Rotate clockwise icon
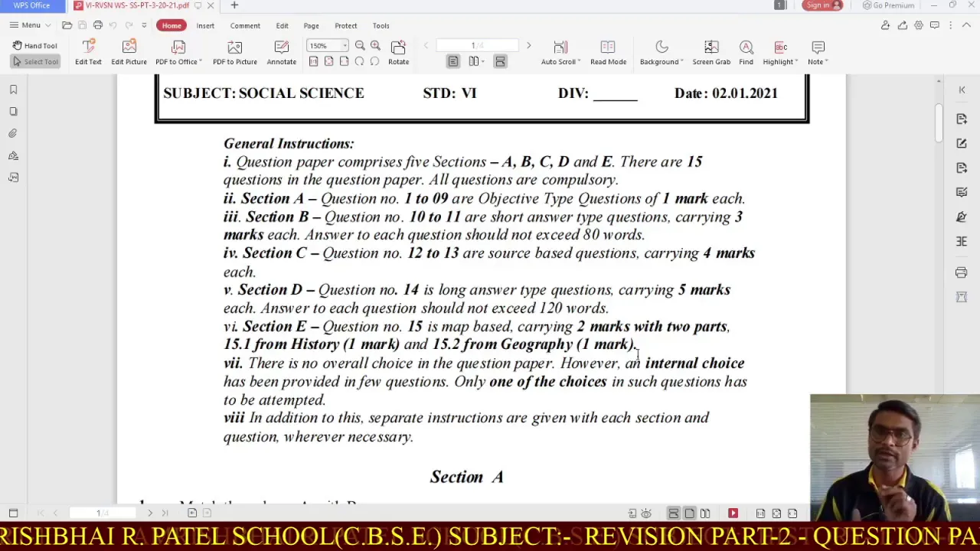The image size is (980, 551). point(374,61)
